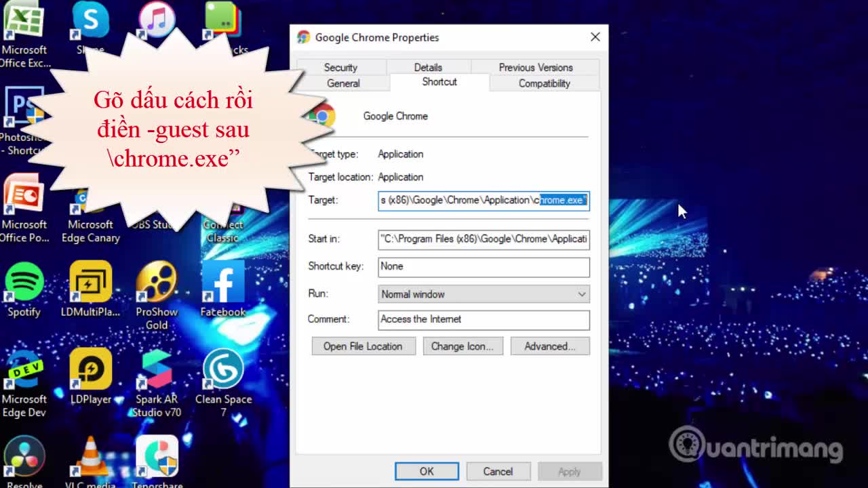Open the Tenorshare desktop shortcut
This screenshot has height=488, width=868.
click(x=157, y=462)
